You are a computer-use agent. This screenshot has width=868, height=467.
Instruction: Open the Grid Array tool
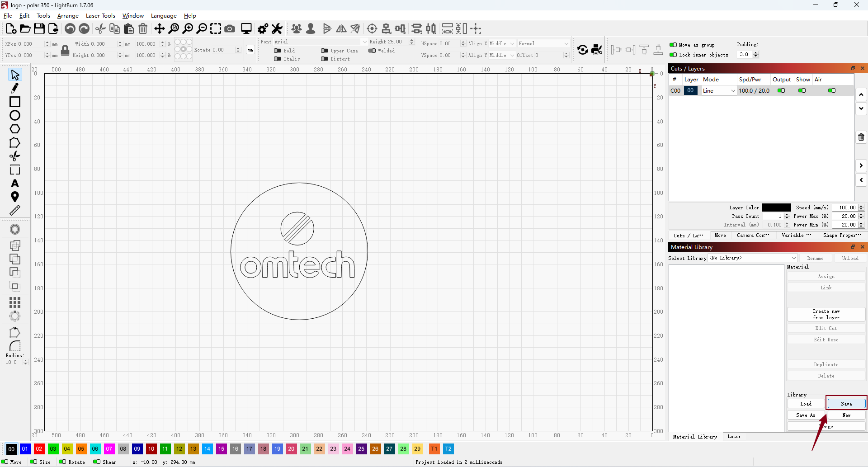tap(15, 302)
